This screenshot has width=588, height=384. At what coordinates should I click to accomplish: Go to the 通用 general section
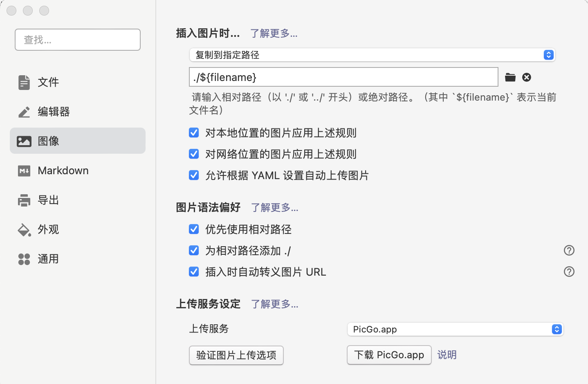point(48,259)
